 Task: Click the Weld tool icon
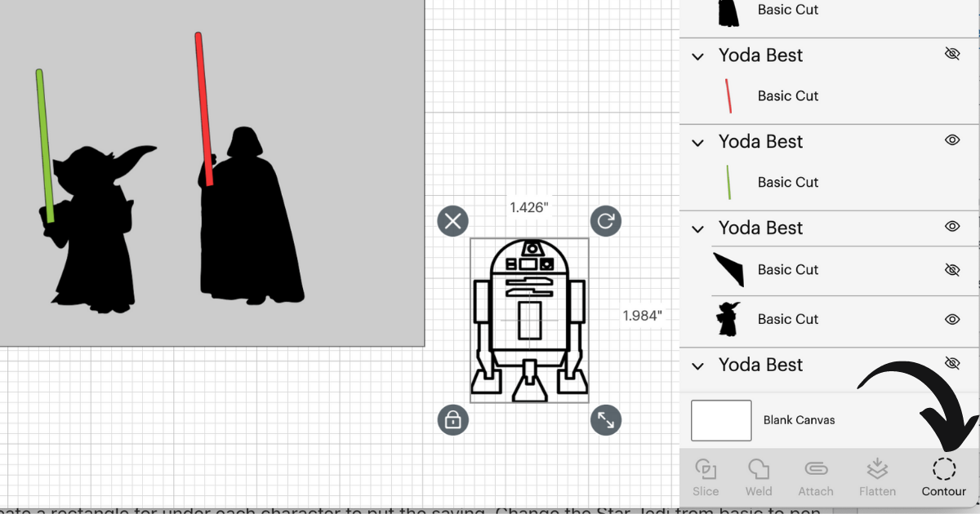pyautogui.click(x=759, y=470)
